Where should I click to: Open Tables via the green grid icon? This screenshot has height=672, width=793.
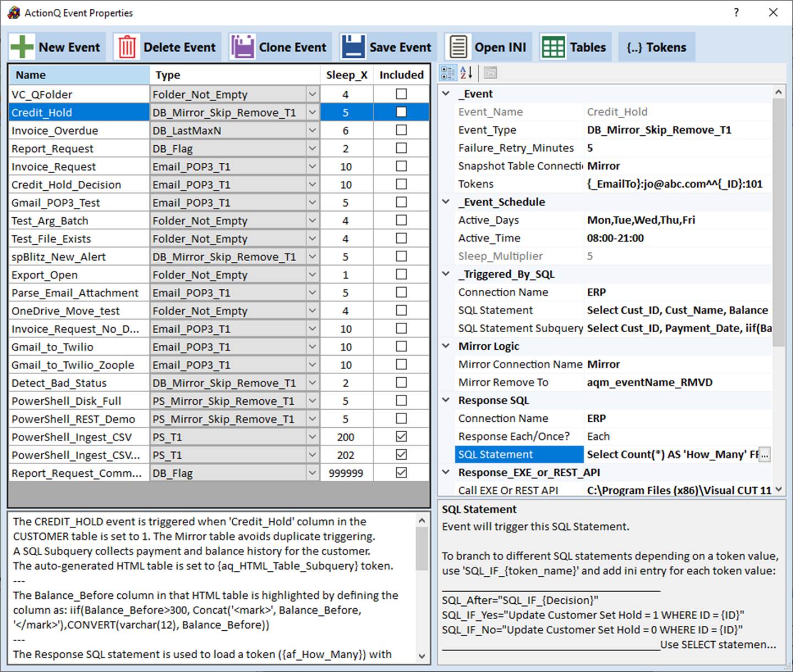pos(553,47)
